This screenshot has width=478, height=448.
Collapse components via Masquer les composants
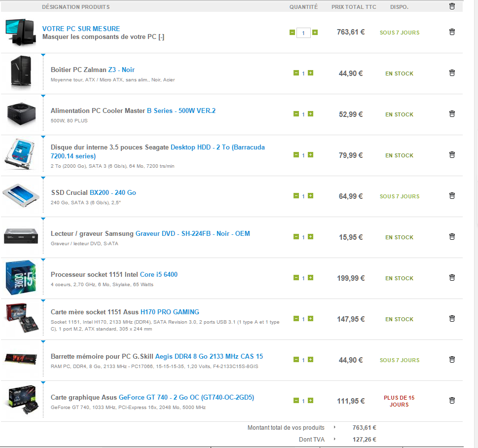tap(103, 37)
